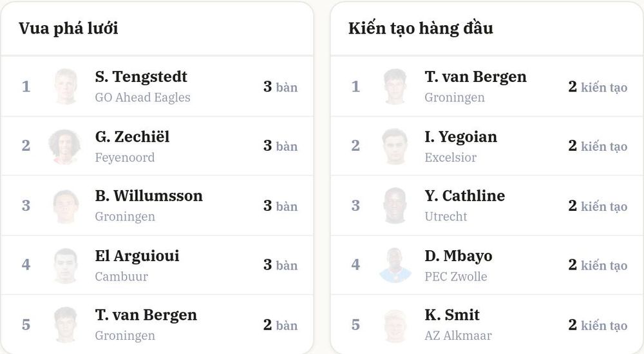Select the PEC Zwolle team label
The width and height of the screenshot is (644, 354).
tap(456, 276)
